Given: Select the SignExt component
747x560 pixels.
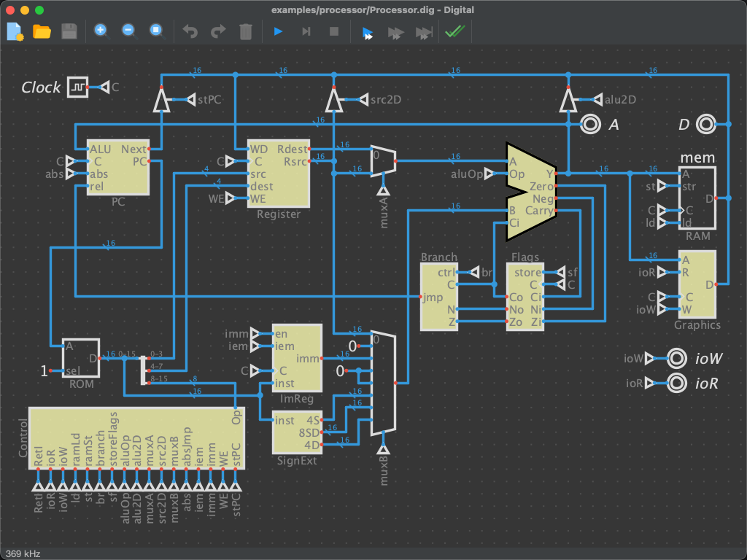Looking at the screenshot, I should tap(297, 432).
